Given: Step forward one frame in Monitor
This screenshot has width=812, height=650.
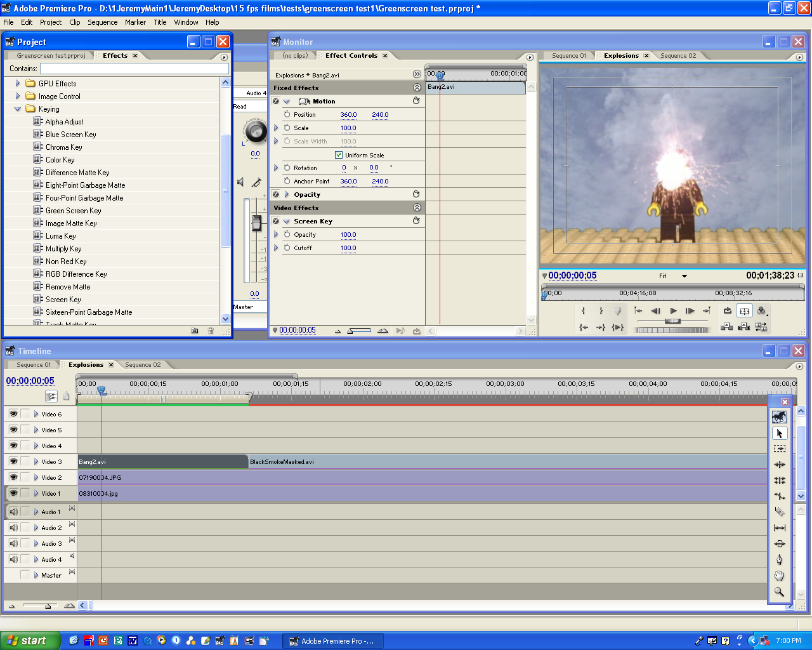Looking at the screenshot, I should 690,311.
